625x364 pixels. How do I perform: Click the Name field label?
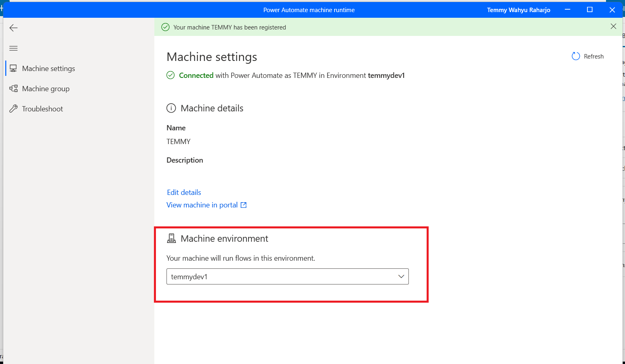coord(176,128)
